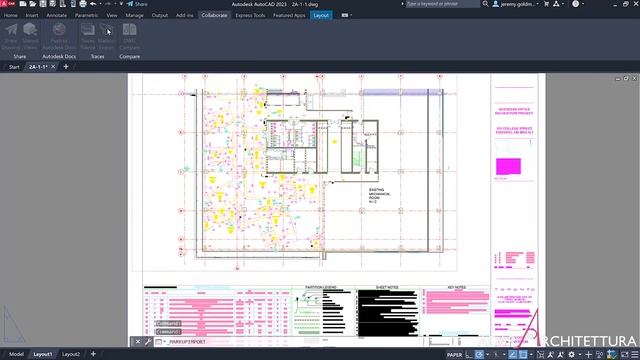Image resolution: width=640 pixels, height=360 pixels.
Task: Select the Featured Apps ribbon tab
Action: [x=289, y=15]
